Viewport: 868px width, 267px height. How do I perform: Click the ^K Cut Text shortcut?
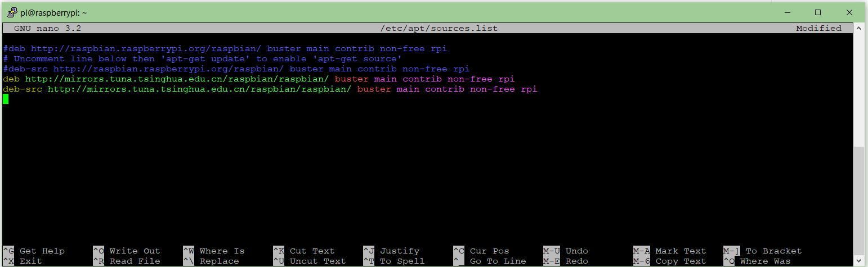[304, 251]
